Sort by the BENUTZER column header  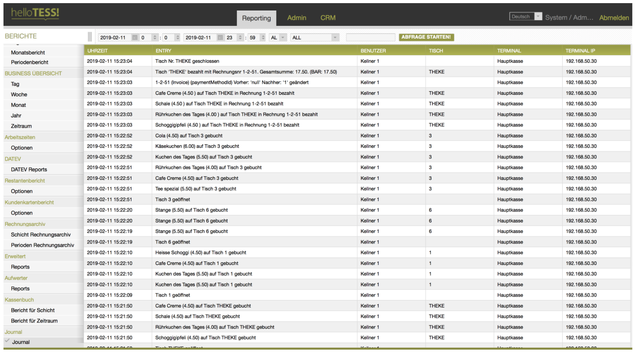click(373, 51)
